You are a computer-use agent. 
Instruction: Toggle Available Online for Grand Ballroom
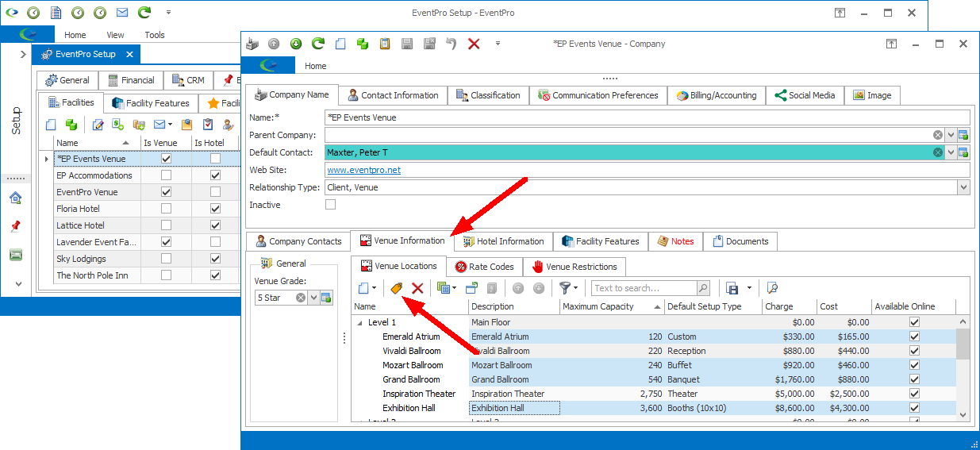pyautogui.click(x=914, y=379)
